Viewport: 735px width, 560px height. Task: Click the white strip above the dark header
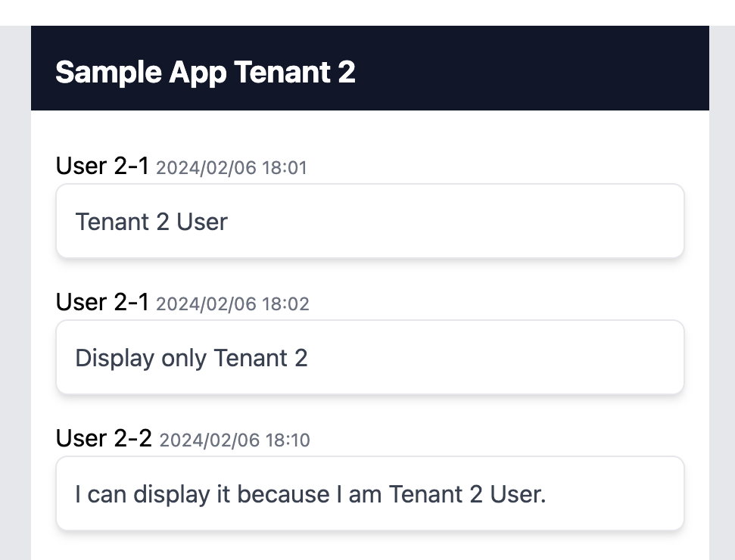coord(368,13)
